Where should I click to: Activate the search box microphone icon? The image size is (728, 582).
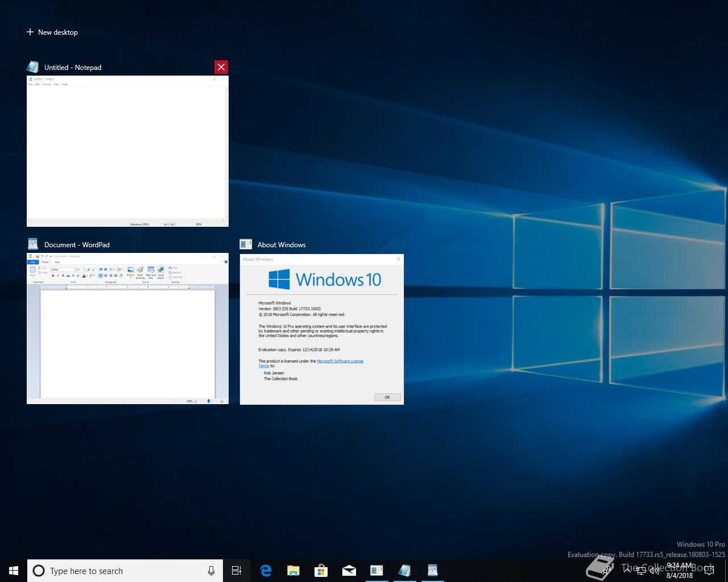(211, 571)
